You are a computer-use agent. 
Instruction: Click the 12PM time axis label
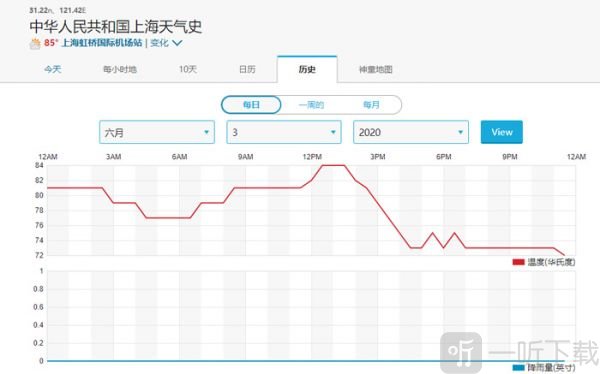(x=312, y=157)
